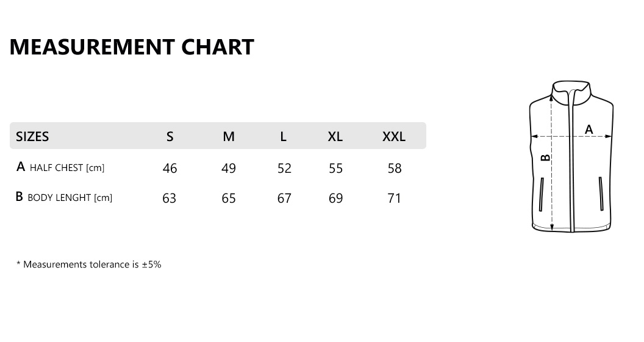Viewport: 644px width, 342px height.
Task: Click half chest value 46 for S
Action: tap(170, 168)
